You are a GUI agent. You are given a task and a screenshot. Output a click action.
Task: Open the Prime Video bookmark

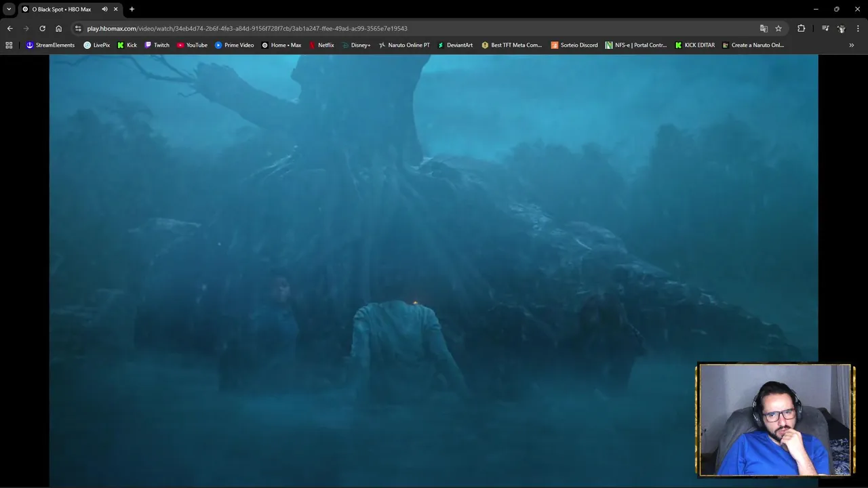[x=234, y=45]
